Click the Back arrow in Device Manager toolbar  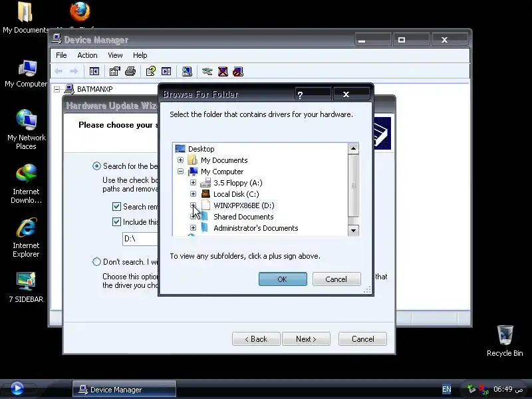click(59, 71)
